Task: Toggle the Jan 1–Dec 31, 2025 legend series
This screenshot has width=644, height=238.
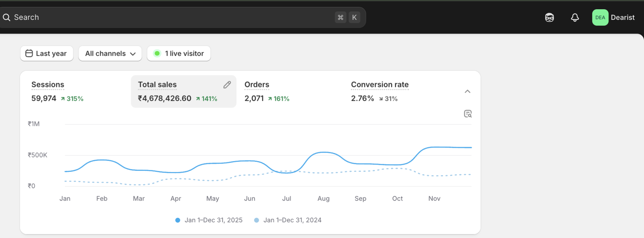Action: (x=209, y=220)
